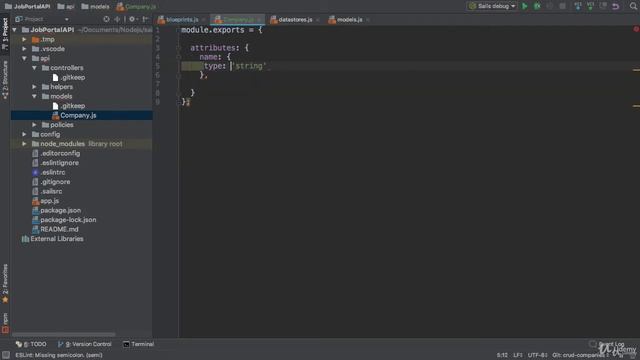The height and width of the screenshot is (360, 640).
Task: Close the blueprints.js tab
Action: click(x=203, y=20)
